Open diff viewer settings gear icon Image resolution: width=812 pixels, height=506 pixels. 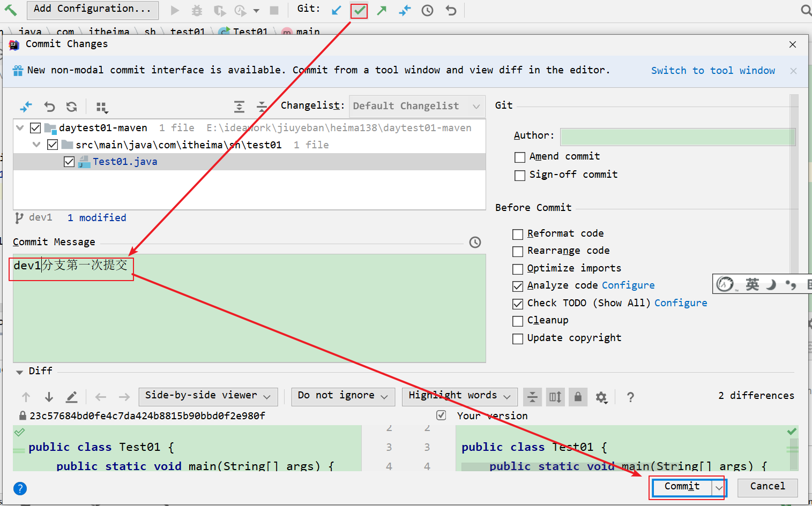click(601, 397)
